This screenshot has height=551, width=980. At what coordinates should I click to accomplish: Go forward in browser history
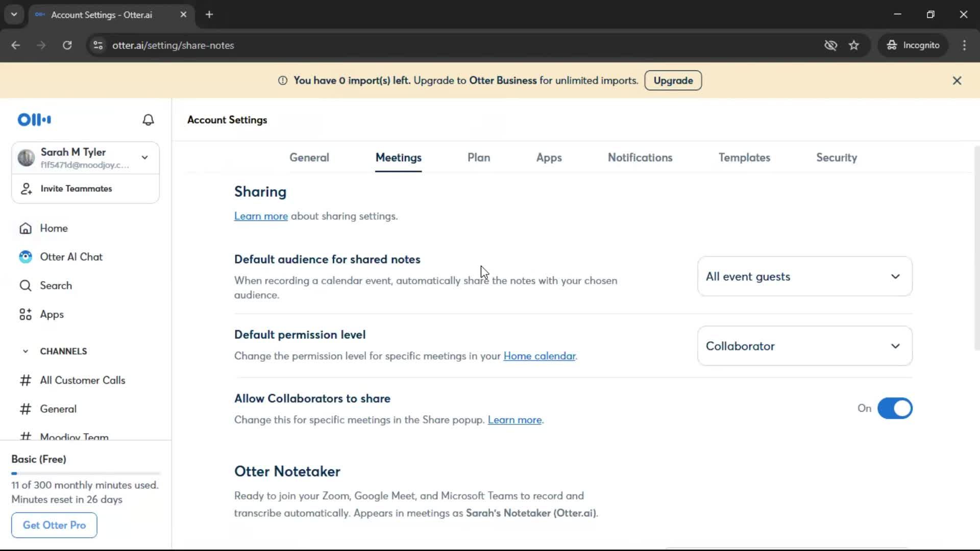point(41,45)
